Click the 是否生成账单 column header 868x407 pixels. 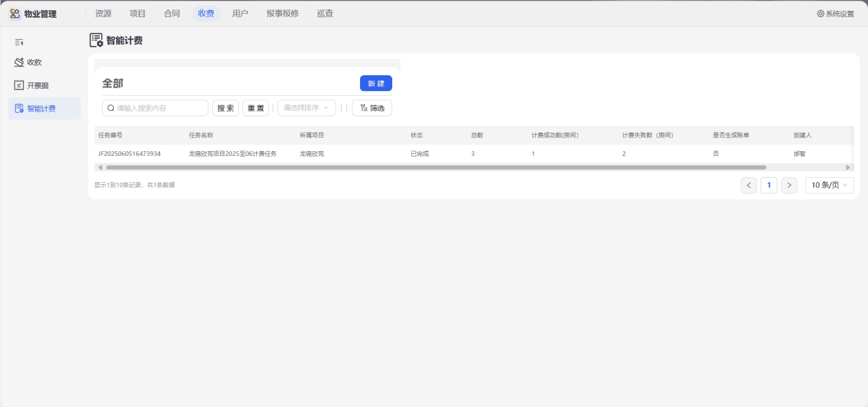tap(731, 135)
